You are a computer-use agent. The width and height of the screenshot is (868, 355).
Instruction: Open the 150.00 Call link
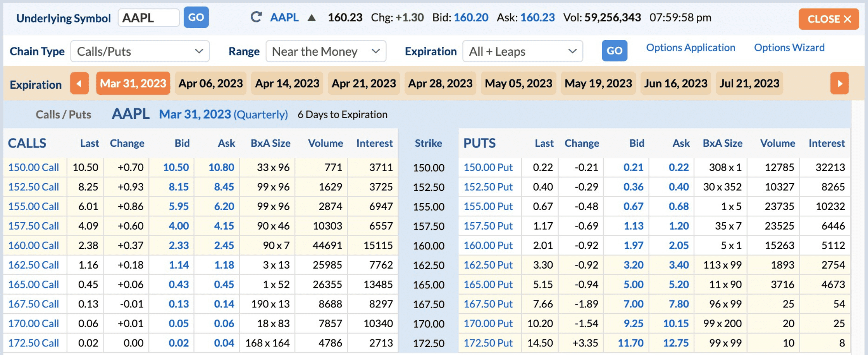[34, 167]
